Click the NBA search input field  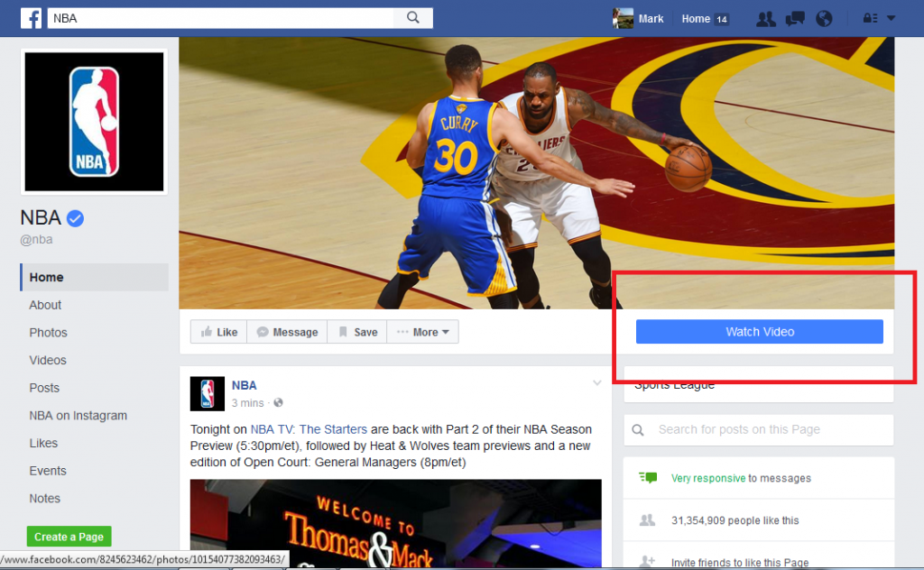(220, 18)
